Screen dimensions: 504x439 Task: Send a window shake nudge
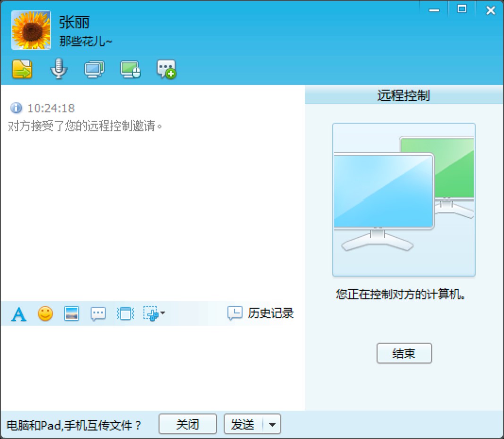125,313
